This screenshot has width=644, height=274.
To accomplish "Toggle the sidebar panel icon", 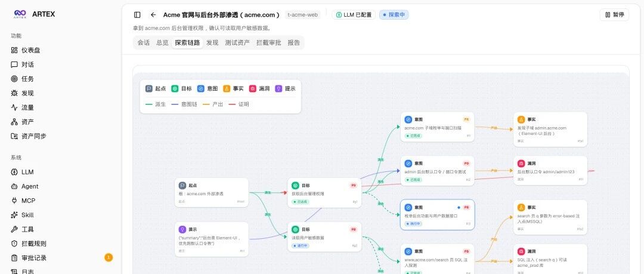I will [137, 15].
